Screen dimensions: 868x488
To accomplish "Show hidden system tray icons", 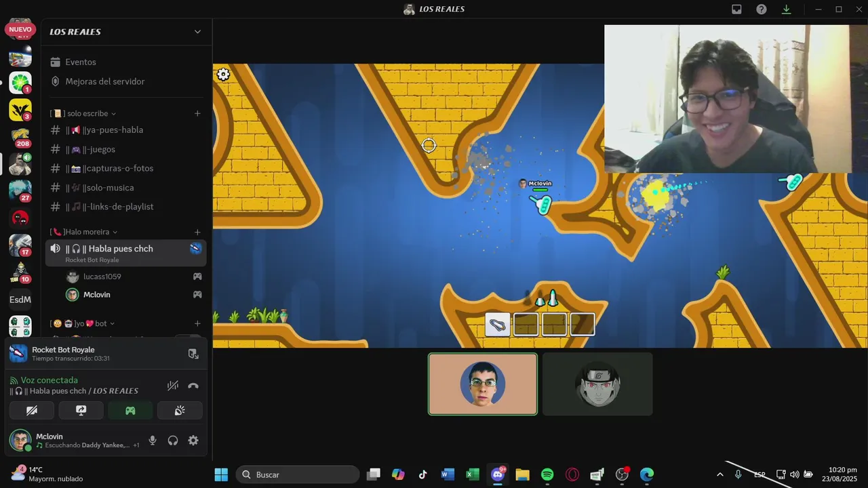I will pyautogui.click(x=719, y=474).
